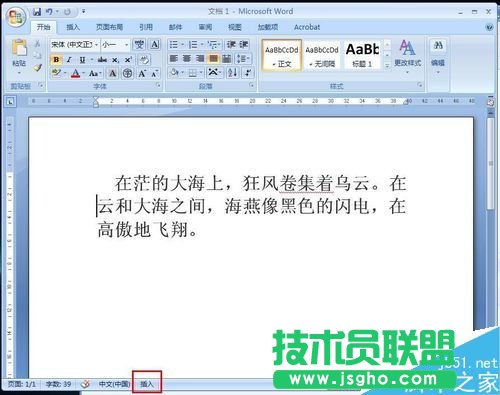This screenshot has height=395, width=500.
Task: Undo the last action in the quick access toolbar
Action: [49, 12]
